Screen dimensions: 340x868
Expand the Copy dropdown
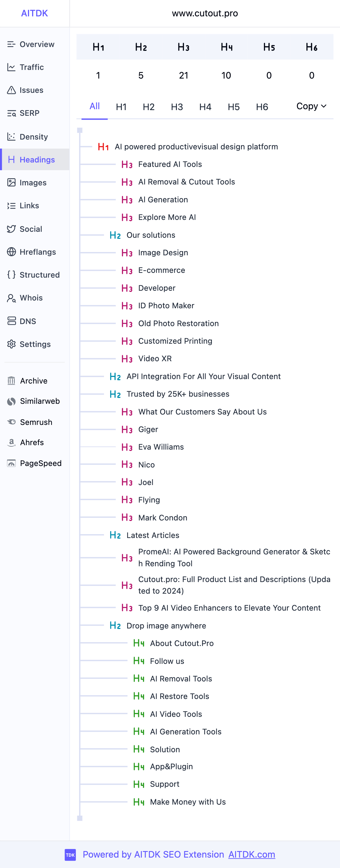point(311,107)
